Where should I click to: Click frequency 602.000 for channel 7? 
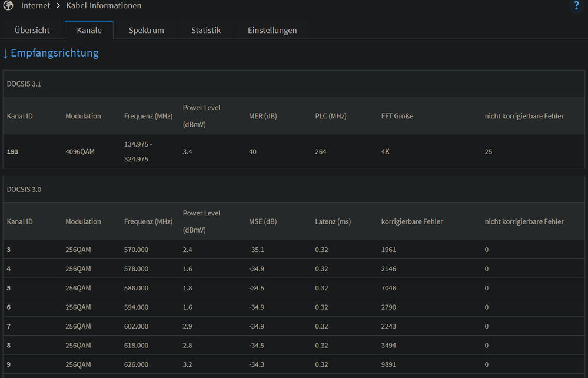point(136,326)
